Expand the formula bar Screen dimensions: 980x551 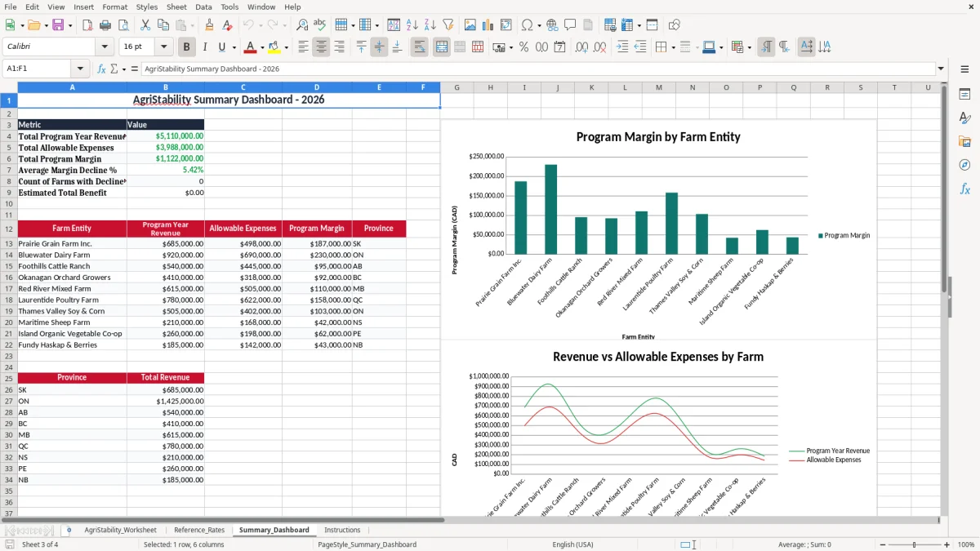[x=942, y=69]
